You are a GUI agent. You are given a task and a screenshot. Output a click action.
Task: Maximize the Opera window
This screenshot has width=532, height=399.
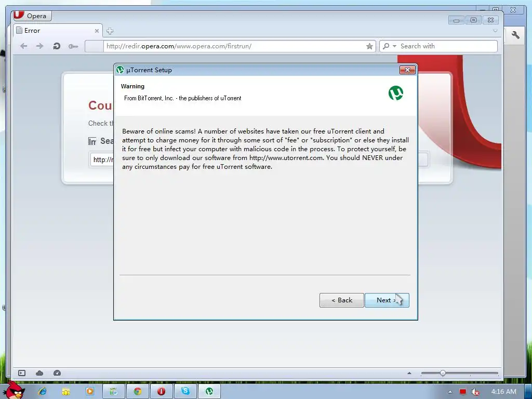point(473,20)
